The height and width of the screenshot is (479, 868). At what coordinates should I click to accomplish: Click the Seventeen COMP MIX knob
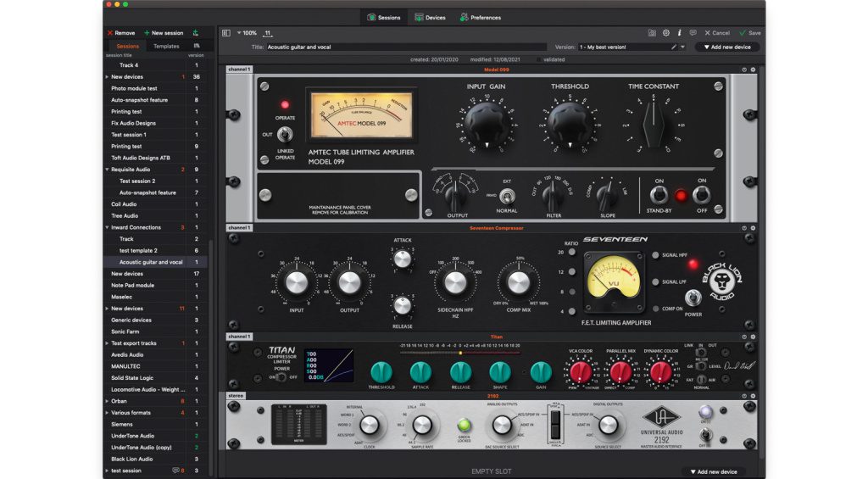coord(519,283)
